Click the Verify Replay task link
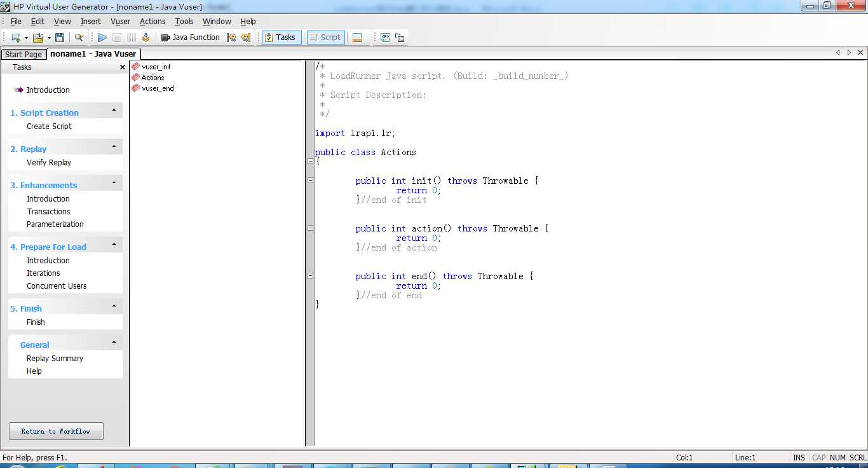Viewport: 868px width, 468px height. pos(49,163)
